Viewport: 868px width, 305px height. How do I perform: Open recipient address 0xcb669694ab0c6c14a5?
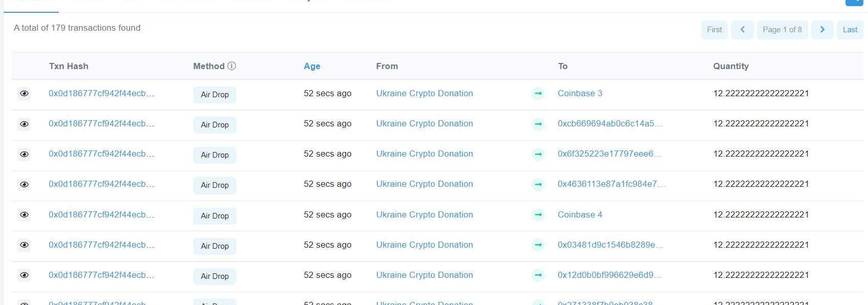tap(609, 124)
